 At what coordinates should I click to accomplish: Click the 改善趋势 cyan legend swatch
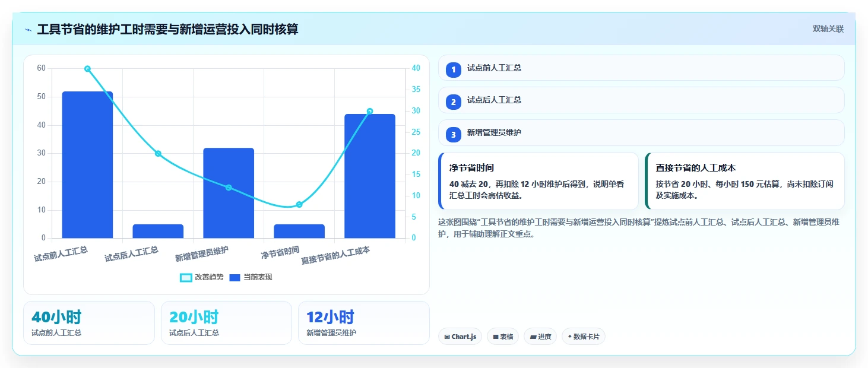(x=186, y=277)
